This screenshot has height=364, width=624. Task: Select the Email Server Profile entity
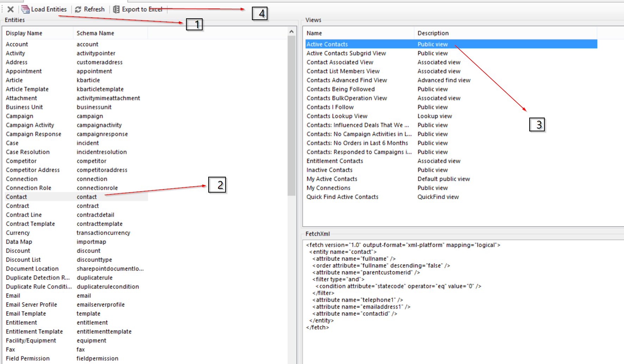pyautogui.click(x=31, y=305)
